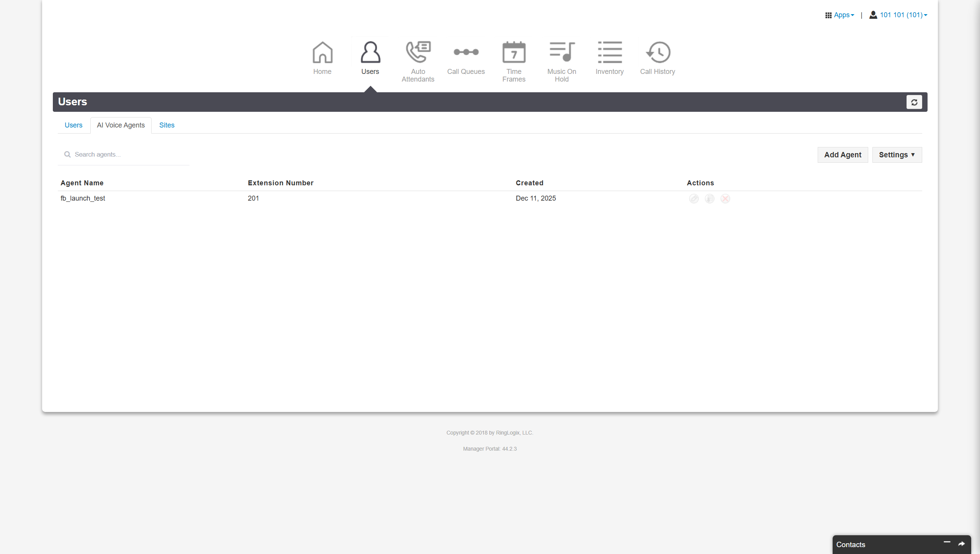Open Call Queues page
Viewport: 980px width, 554px height.
pos(465,58)
